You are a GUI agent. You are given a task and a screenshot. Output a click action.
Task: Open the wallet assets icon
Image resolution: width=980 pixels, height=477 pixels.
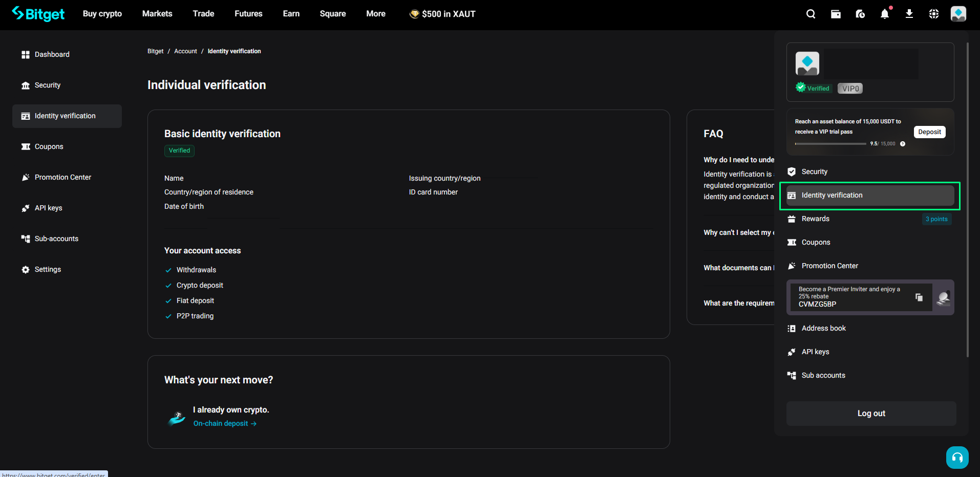pyautogui.click(x=836, y=14)
